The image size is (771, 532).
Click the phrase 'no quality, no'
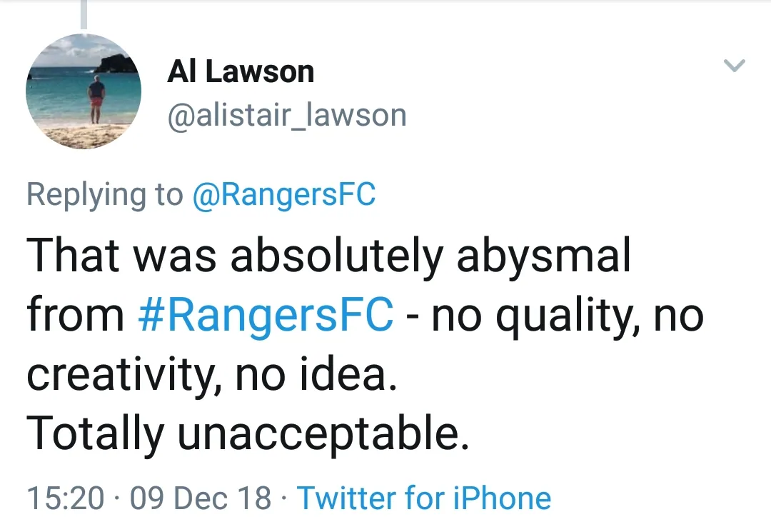pos(568,314)
